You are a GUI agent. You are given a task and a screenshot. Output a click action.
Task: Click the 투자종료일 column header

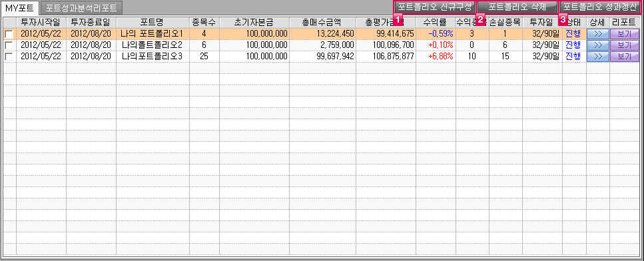point(91,22)
